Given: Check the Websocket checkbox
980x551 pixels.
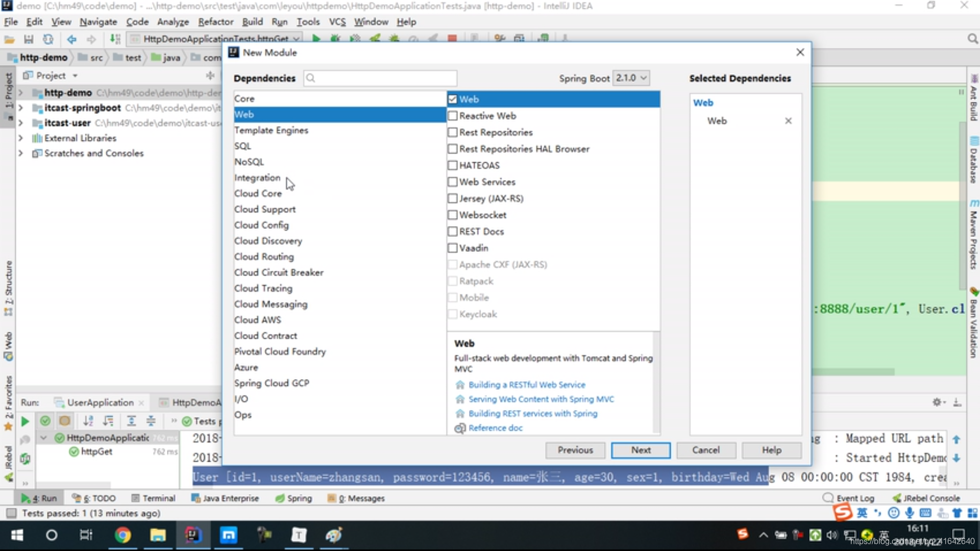Looking at the screenshot, I should 452,215.
